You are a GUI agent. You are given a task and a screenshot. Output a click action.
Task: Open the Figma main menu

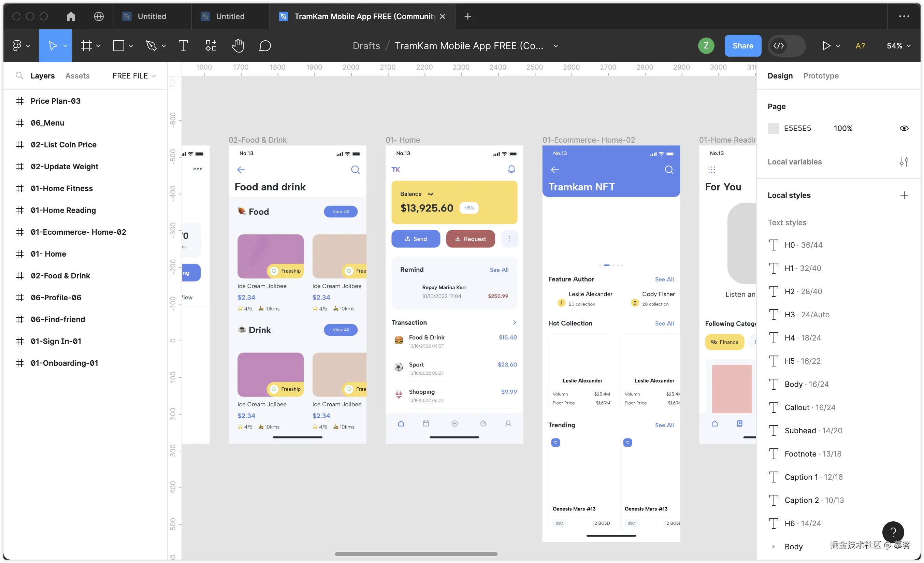20,46
